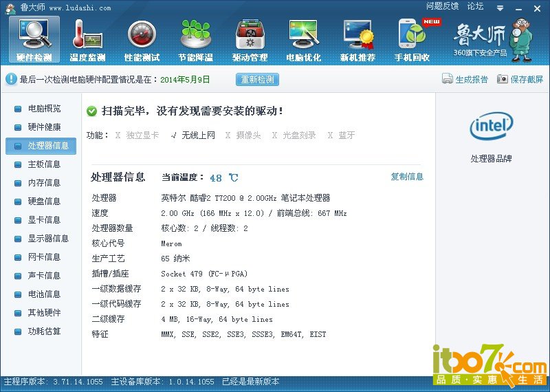Open 问题反馈 feedback link
550x392 pixels.
pos(442,6)
